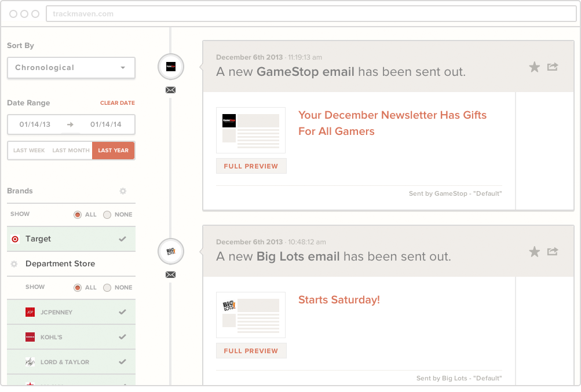Click the Big Lots timeline logo circle

(x=171, y=251)
